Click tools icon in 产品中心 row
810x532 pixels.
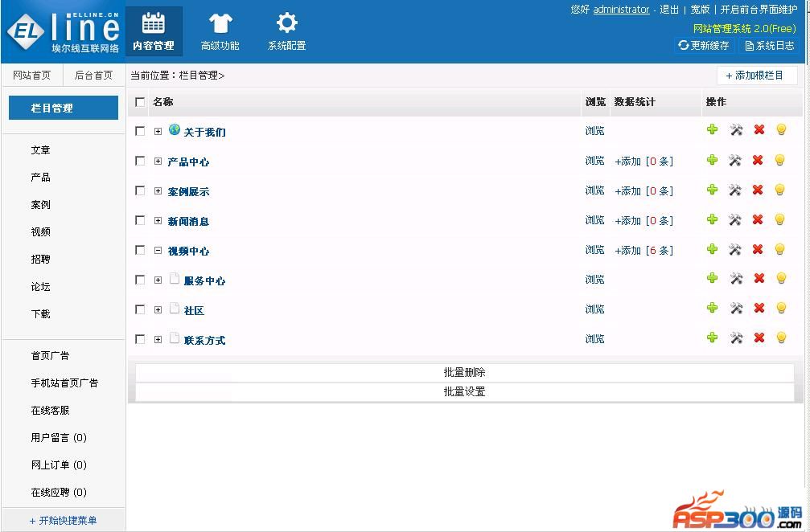[x=735, y=160]
